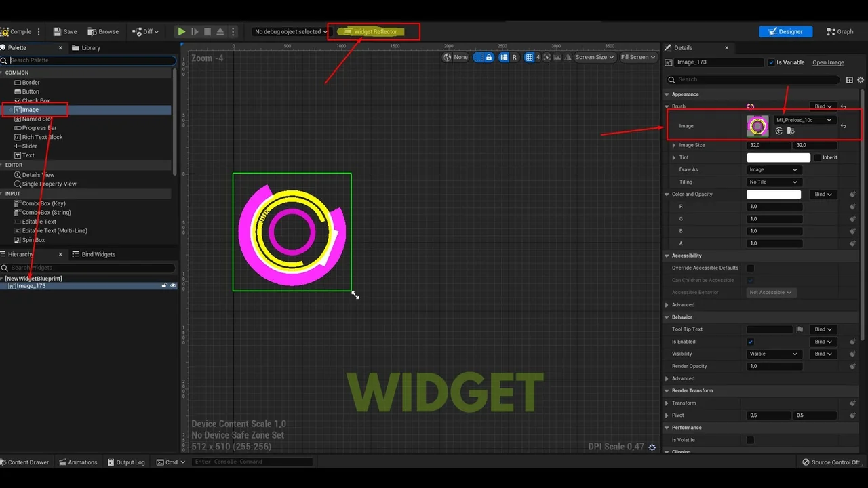Click the Browse to asset icon under Image brush
868x488 pixels.
coord(791,130)
